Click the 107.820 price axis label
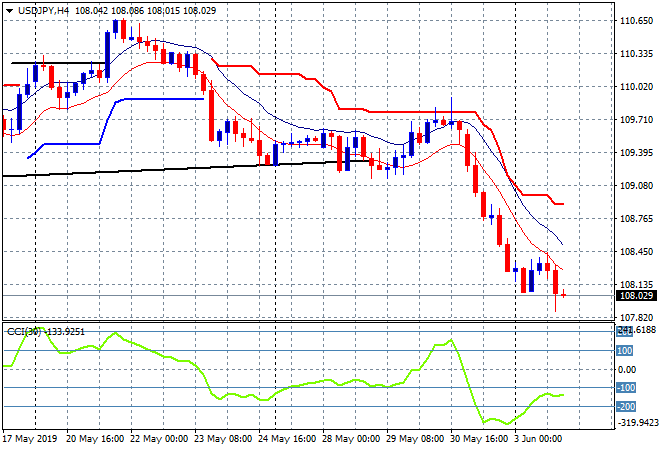This screenshot has height=450, width=660. coord(636,317)
